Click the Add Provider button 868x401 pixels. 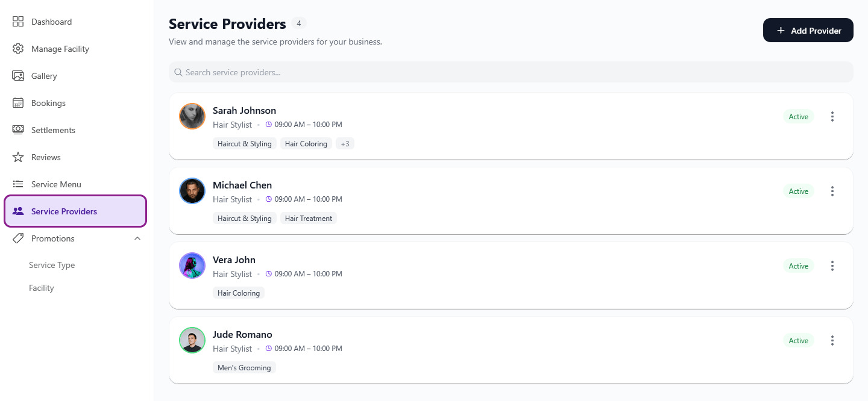pos(808,30)
